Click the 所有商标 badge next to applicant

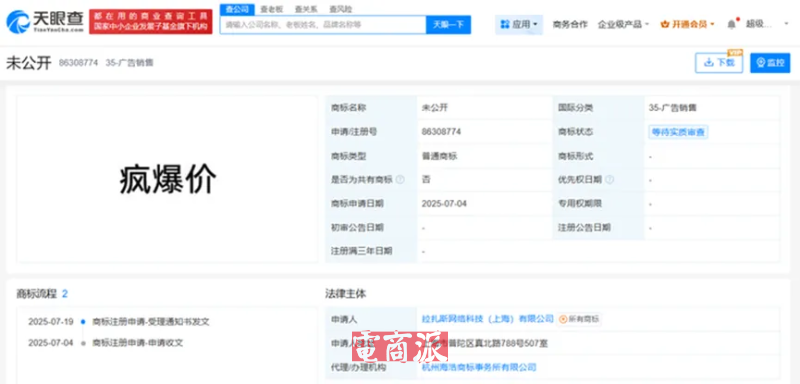pos(579,319)
